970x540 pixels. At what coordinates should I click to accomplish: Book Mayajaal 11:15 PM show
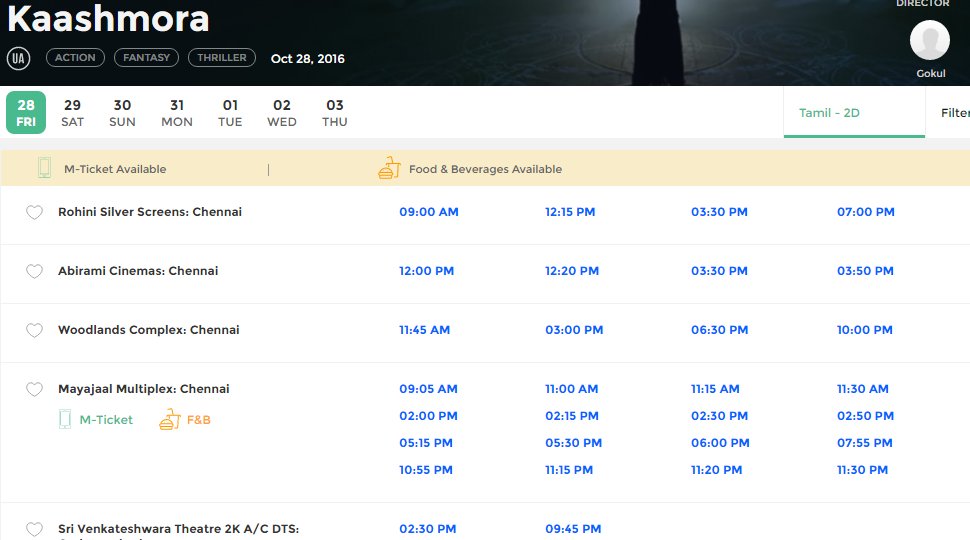pos(569,469)
